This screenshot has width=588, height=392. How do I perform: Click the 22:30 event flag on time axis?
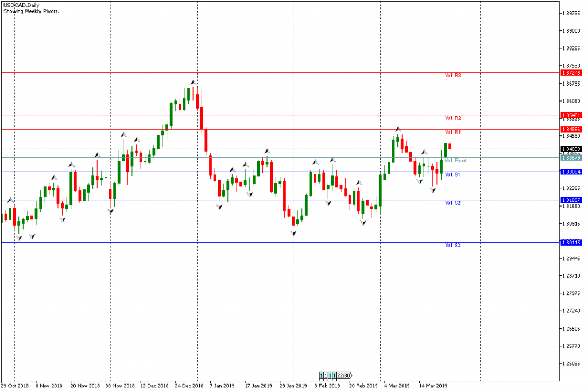[x=345, y=375]
